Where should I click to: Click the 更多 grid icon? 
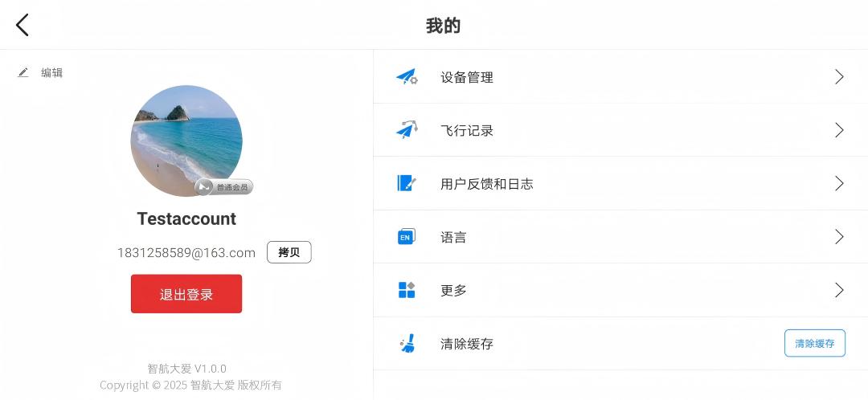point(407,290)
